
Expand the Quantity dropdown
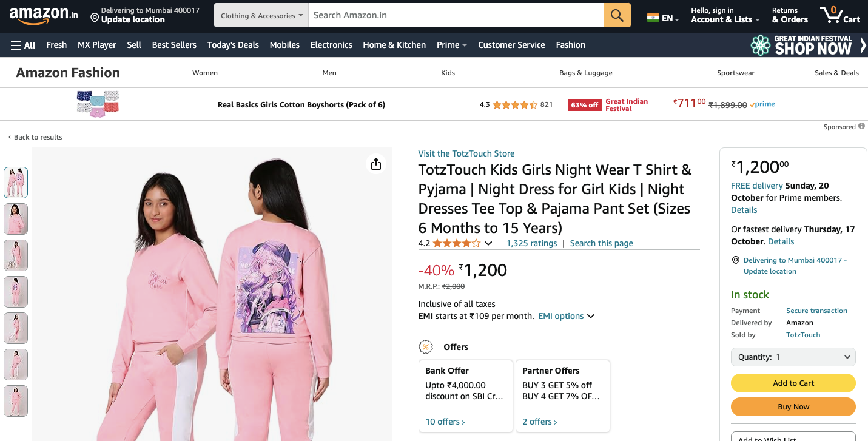[793, 357]
